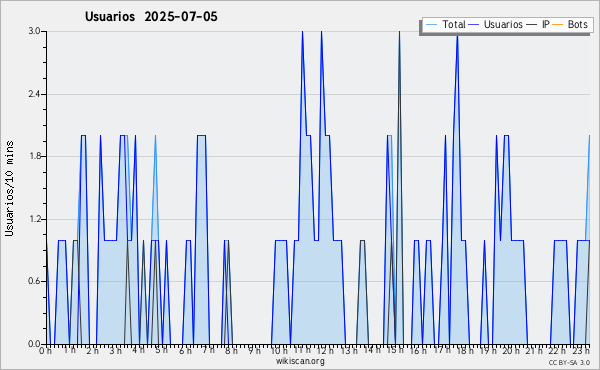Click the '20 h' x-axis label

coord(512,350)
